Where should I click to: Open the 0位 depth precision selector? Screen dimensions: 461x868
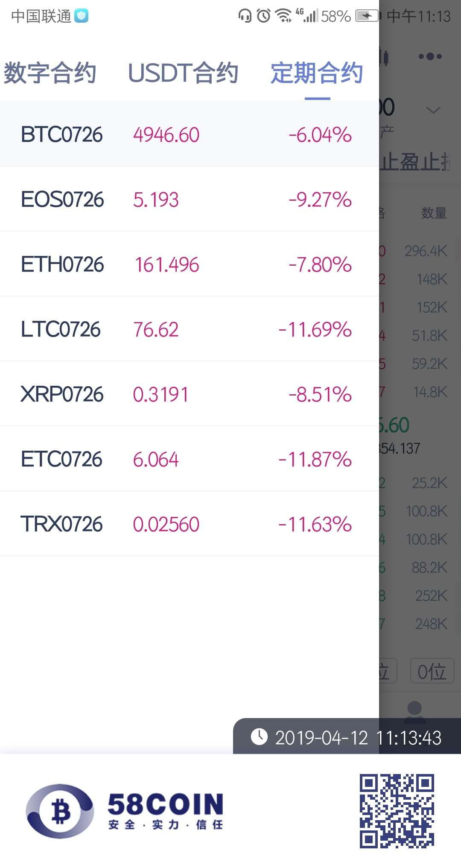[x=432, y=671]
